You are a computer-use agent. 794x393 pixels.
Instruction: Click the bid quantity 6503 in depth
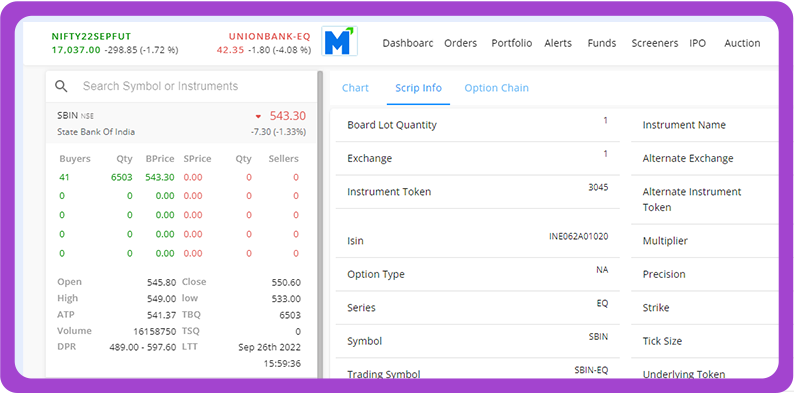122,177
